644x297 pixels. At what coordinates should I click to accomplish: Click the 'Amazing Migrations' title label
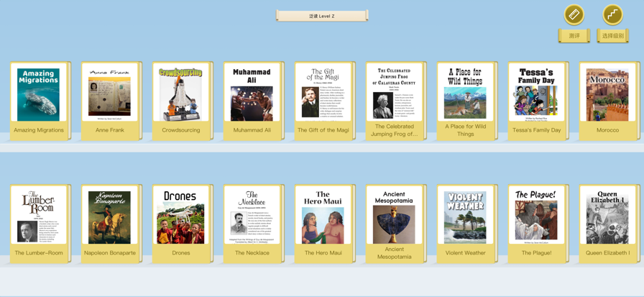(39, 130)
